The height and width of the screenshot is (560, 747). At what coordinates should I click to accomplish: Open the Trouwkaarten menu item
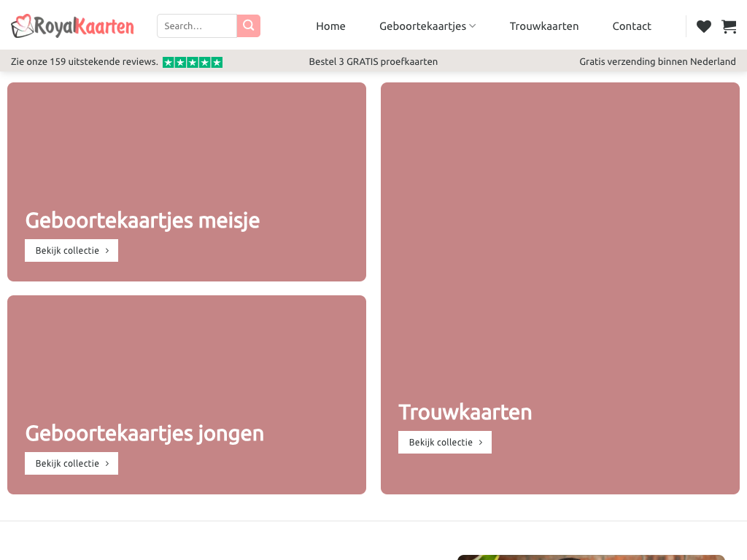(544, 26)
